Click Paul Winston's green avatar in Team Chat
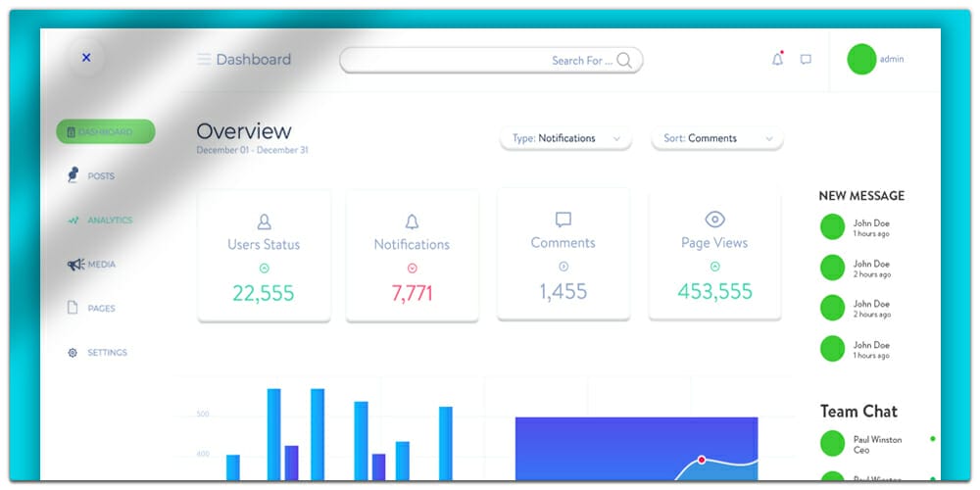 point(832,444)
